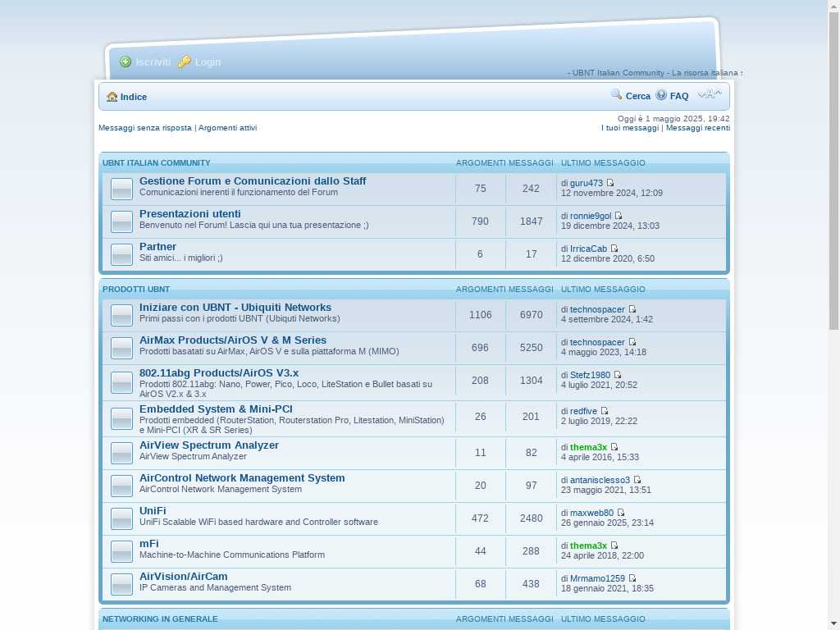Open NETWORKING IN GENERALE category
The height and width of the screenshot is (630, 840).
(x=160, y=619)
